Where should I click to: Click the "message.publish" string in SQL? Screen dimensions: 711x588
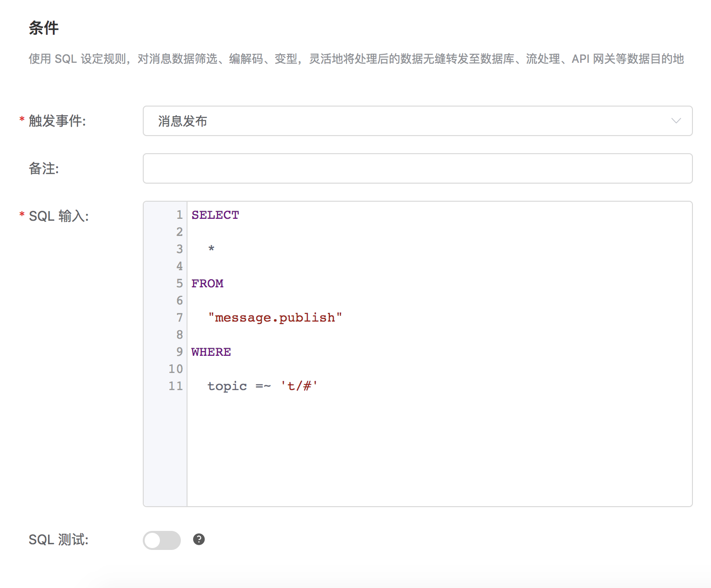[275, 318]
